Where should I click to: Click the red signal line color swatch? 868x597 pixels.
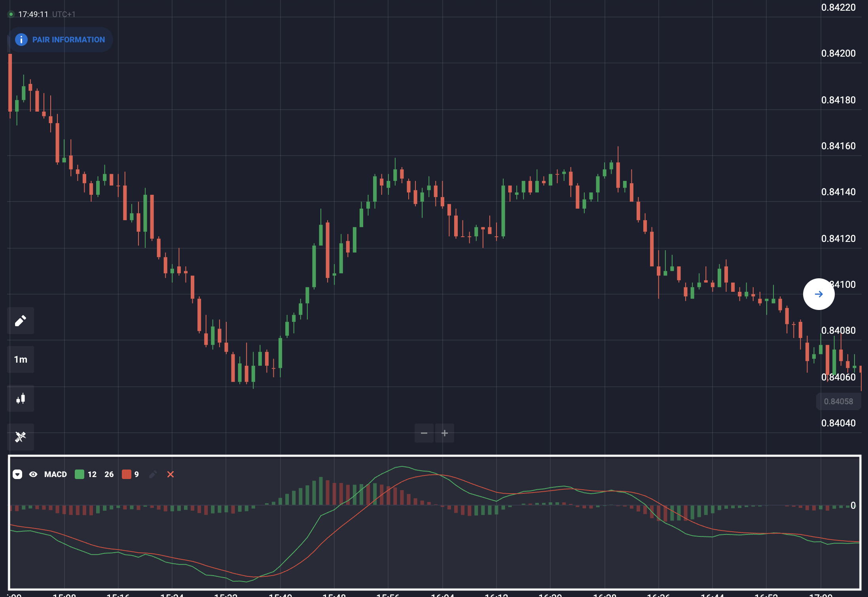tap(127, 474)
